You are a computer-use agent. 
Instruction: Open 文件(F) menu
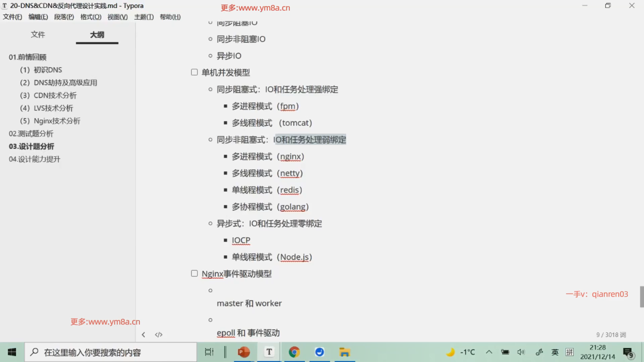pos(12,17)
